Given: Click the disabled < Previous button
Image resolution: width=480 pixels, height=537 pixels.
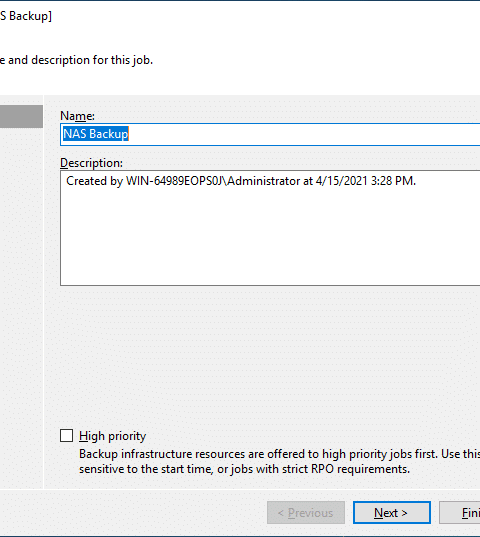Looking at the screenshot, I should point(306,513).
